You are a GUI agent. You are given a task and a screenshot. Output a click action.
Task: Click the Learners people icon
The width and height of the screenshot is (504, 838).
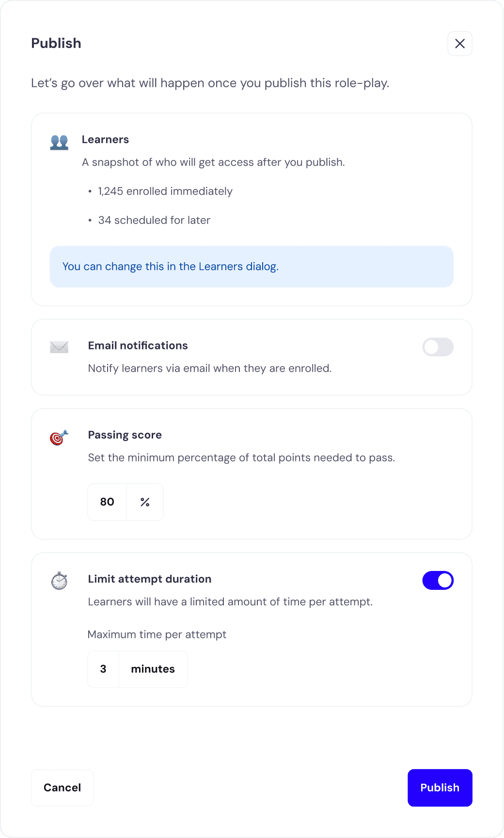click(59, 142)
